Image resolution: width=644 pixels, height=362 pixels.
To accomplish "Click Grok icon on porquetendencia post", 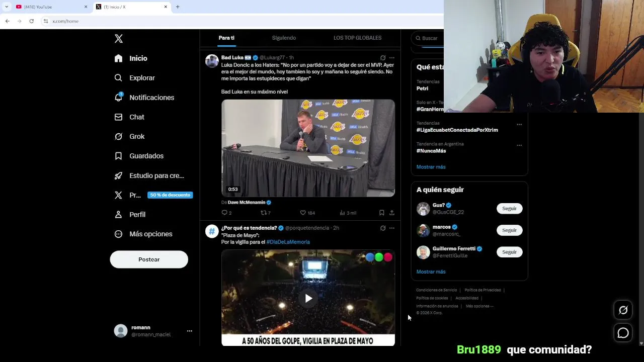I will click(383, 228).
